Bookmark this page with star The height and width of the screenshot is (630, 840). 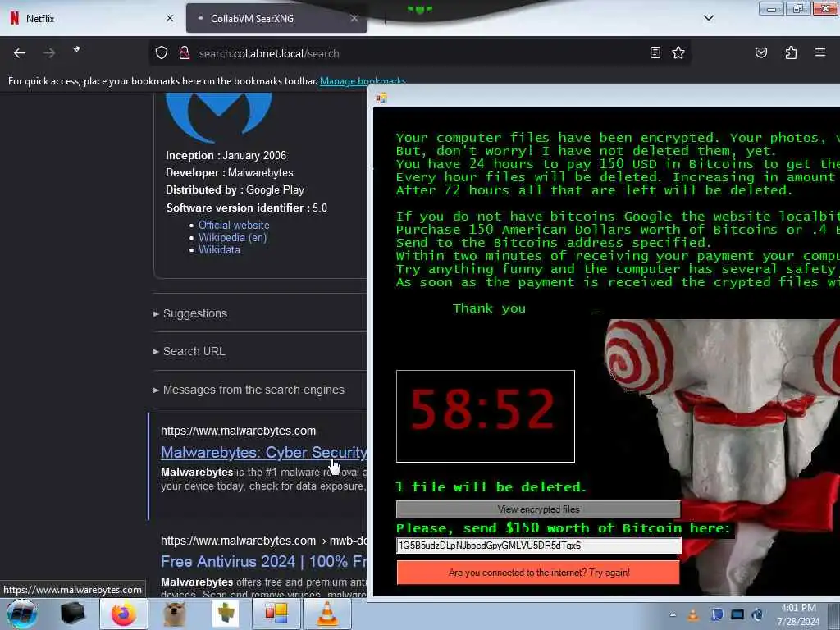(x=678, y=52)
